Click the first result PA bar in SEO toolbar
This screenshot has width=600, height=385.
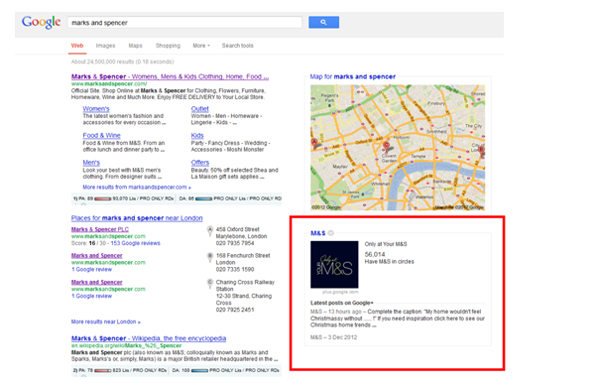tap(102, 199)
